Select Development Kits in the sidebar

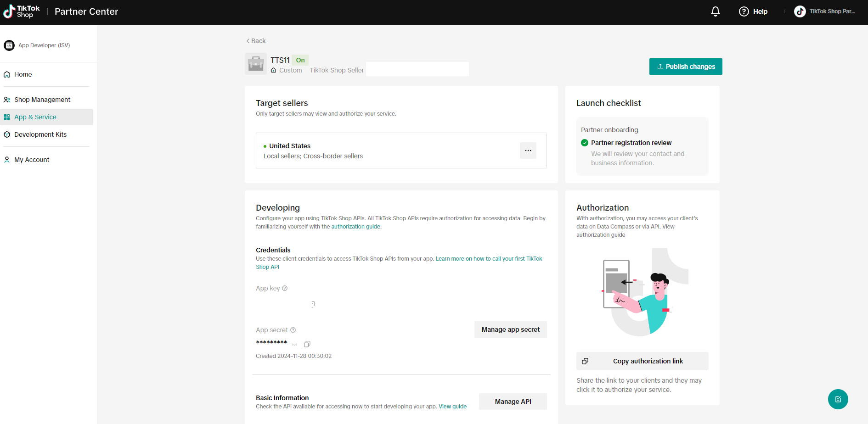40,134
